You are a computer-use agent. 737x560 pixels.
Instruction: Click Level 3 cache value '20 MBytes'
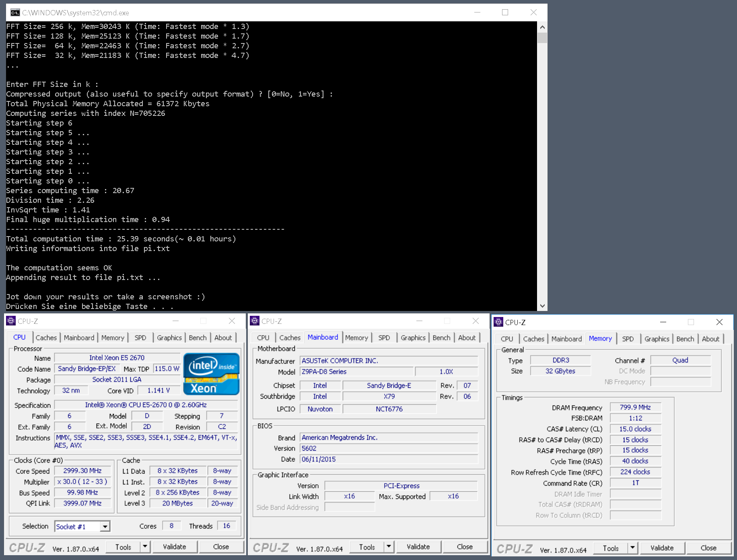coord(177,503)
